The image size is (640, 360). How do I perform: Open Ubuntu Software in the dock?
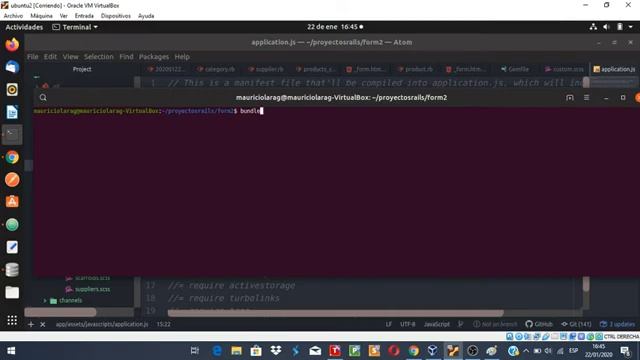pos(12,202)
